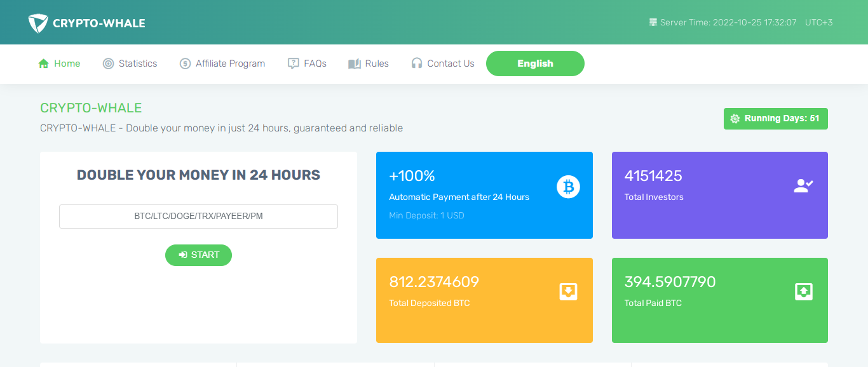Click the user checkmark icon on Total Investors
Image resolution: width=868 pixels, height=367 pixels.
click(803, 186)
